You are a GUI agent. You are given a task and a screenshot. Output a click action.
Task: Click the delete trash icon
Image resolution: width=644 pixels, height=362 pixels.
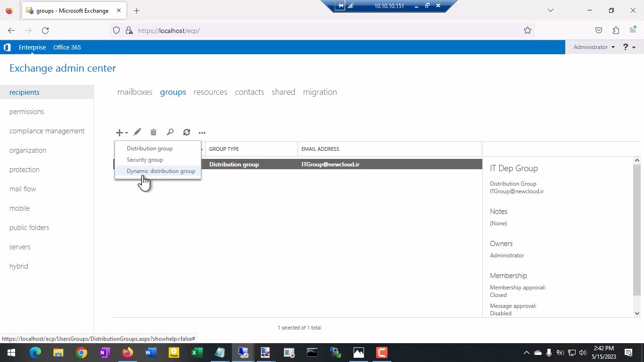(x=153, y=132)
